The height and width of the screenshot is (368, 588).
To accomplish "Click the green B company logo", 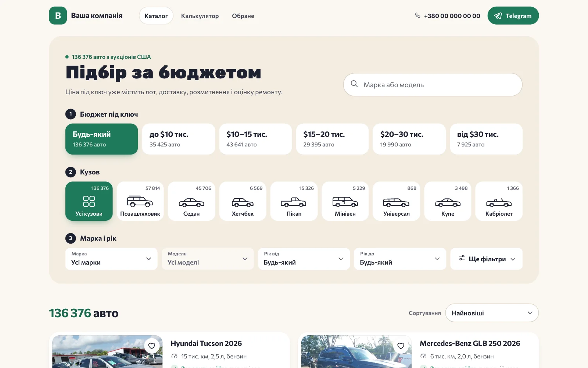I will pos(58,15).
